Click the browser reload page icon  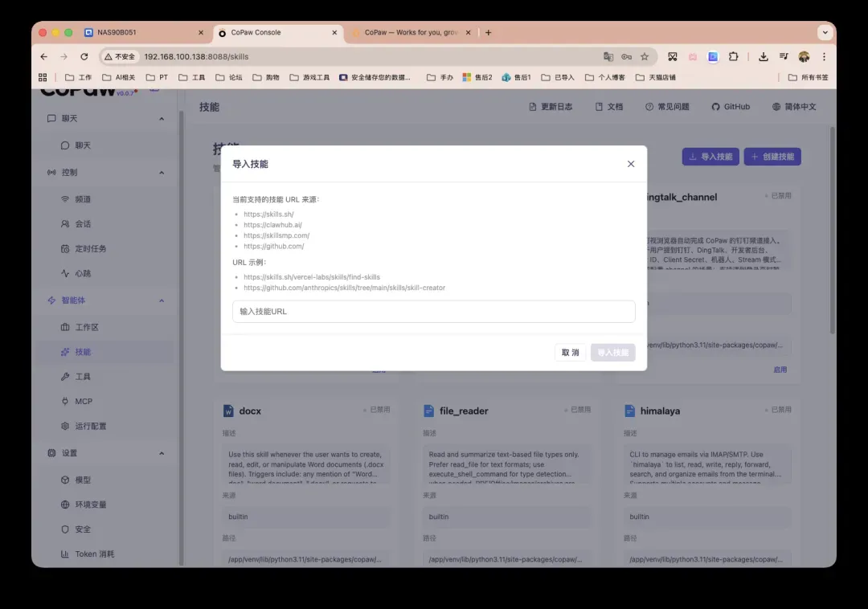(x=84, y=57)
